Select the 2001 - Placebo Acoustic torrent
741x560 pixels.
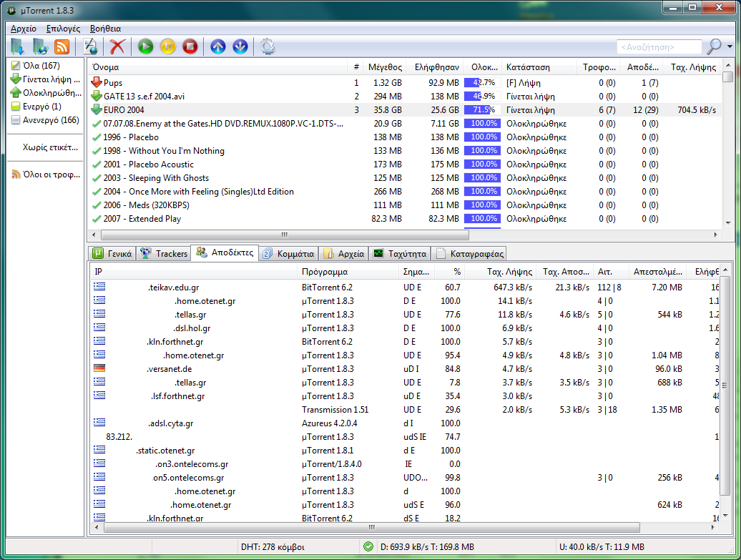point(405,164)
